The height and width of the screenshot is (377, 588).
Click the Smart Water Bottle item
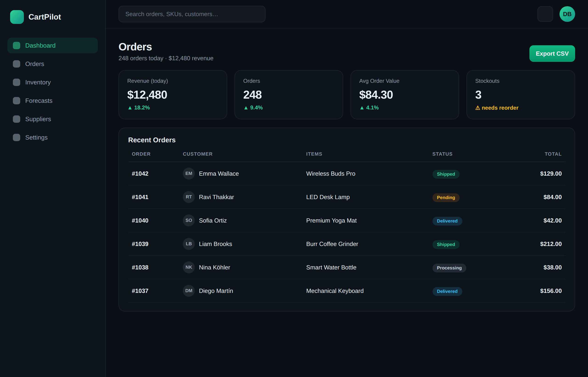click(331, 267)
